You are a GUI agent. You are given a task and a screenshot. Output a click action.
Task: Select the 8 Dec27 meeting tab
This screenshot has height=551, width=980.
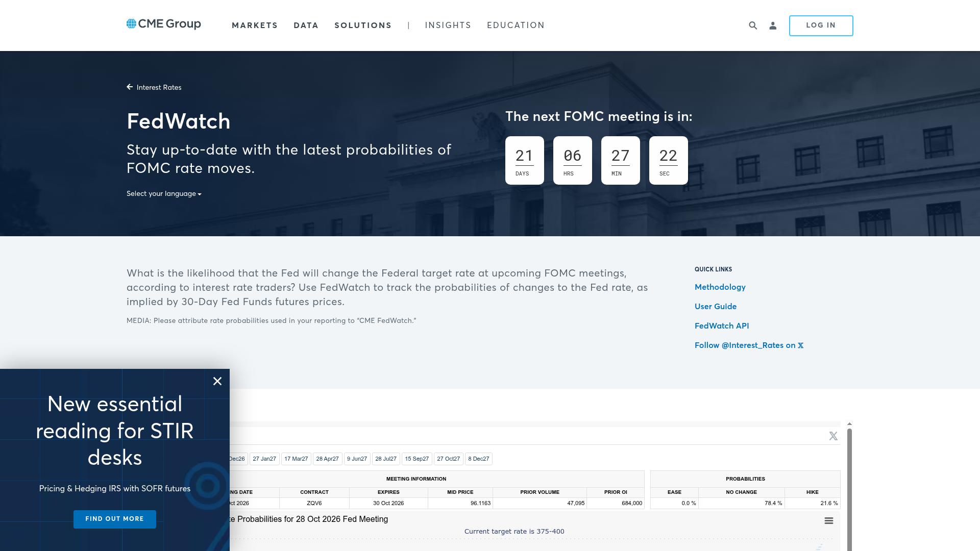click(479, 459)
